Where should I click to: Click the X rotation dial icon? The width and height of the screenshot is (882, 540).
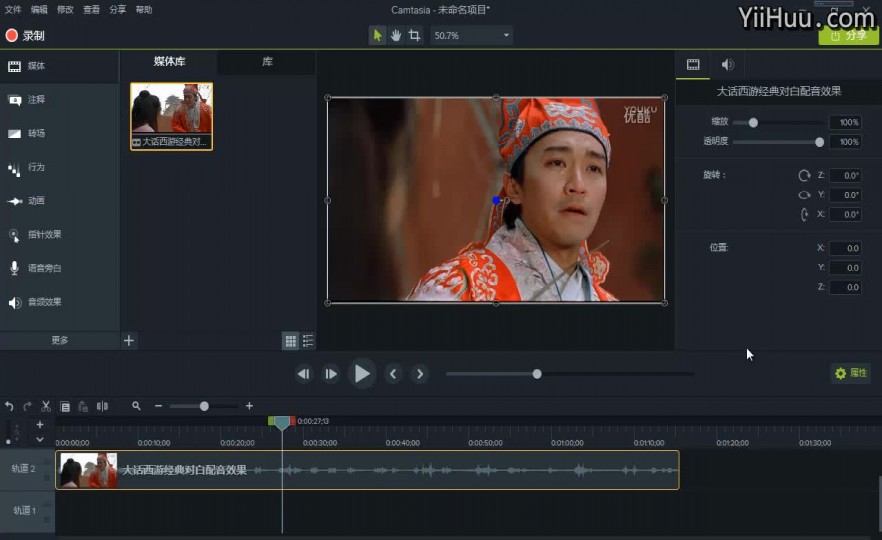(x=804, y=214)
